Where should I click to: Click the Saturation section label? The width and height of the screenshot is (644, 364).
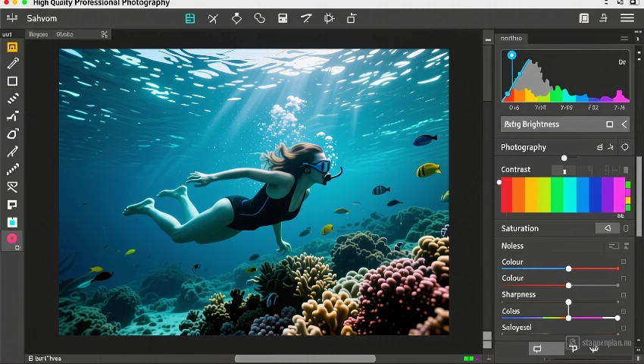point(520,228)
